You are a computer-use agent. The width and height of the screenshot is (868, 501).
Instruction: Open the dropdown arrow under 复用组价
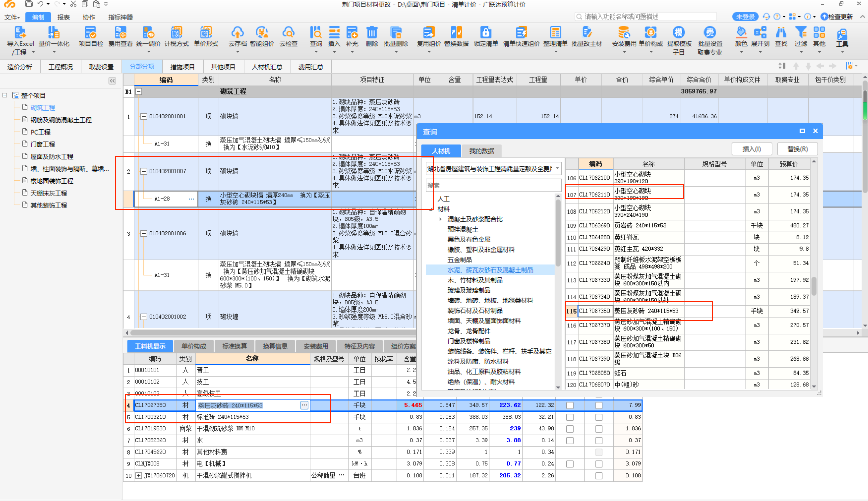pyautogui.click(x=429, y=52)
